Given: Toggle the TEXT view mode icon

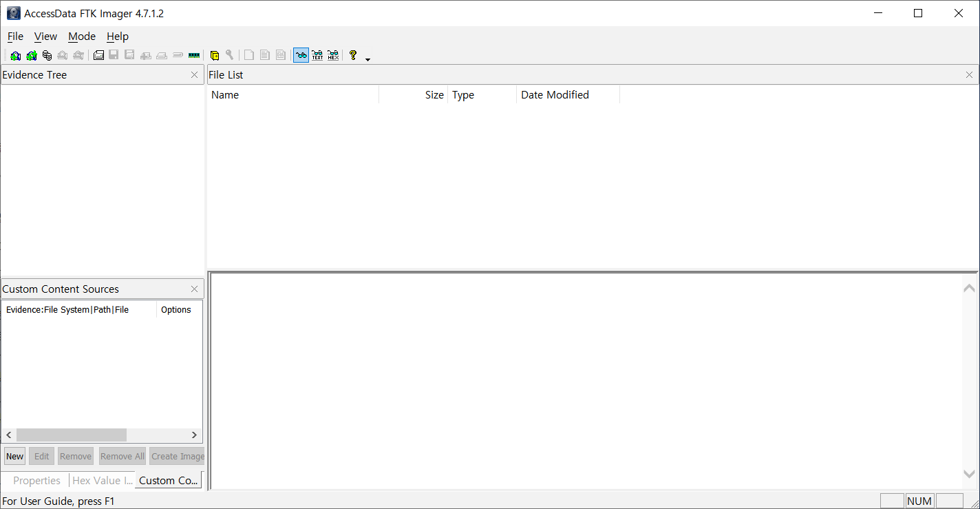Looking at the screenshot, I should 317,56.
